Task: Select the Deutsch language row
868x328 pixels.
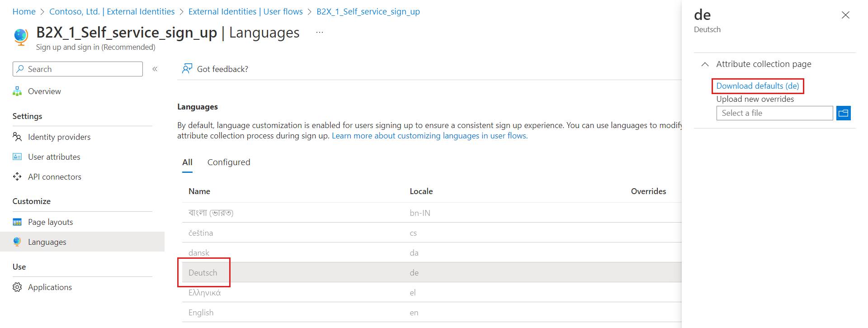Action: pyautogui.click(x=432, y=272)
